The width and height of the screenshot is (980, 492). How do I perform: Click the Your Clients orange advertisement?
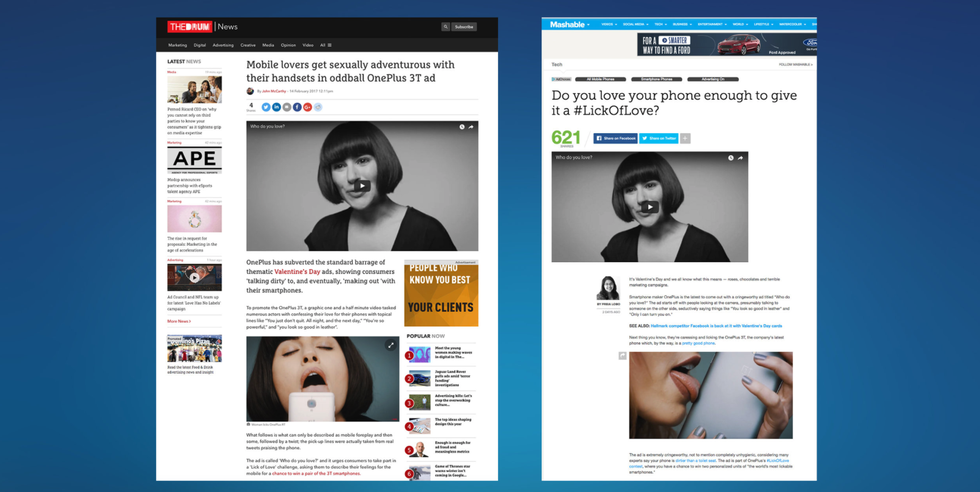pos(441,294)
